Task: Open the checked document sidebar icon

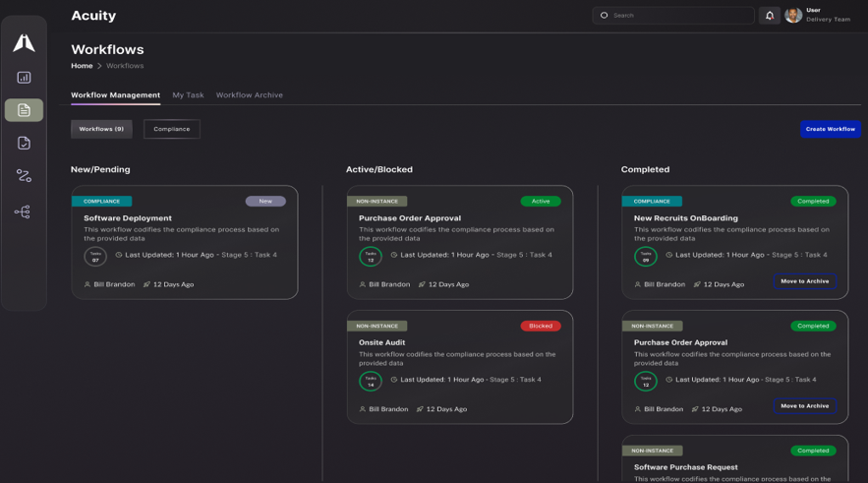Action: pyautogui.click(x=24, y=144)
